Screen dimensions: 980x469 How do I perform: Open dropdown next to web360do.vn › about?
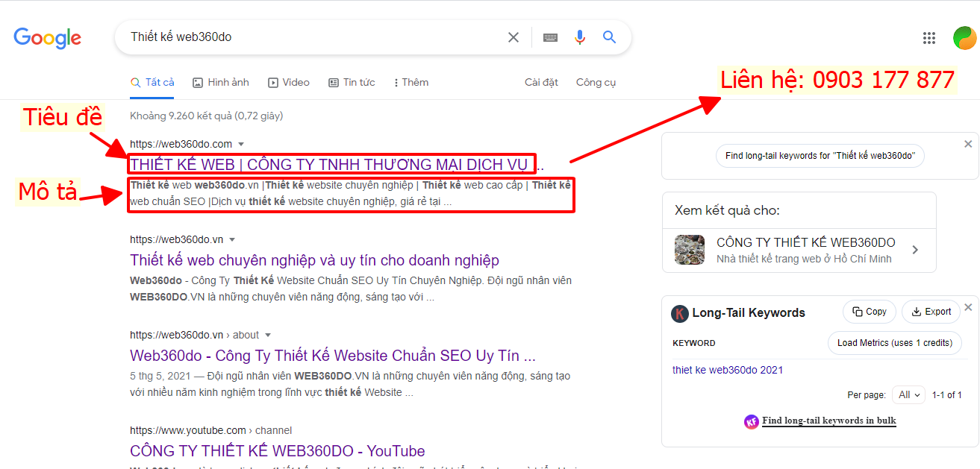tap(268, 335)
